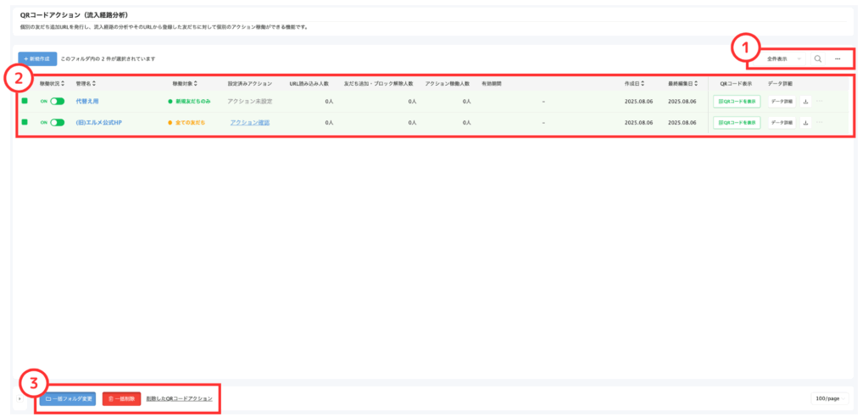Toggle the ON switch for 代替え用
The height and width of the screenshot is (417, 868).
click(57, 102)
